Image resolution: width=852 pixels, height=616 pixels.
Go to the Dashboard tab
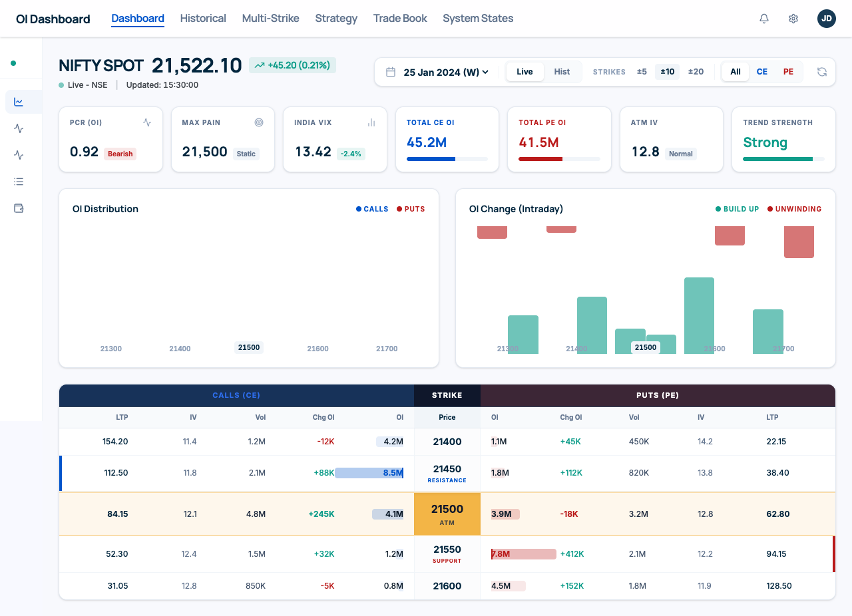tap(138, 19)
